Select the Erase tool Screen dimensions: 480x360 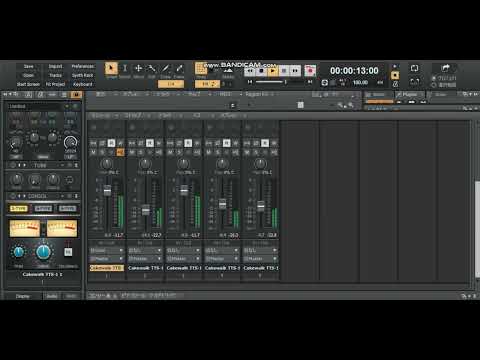(179, 69)
